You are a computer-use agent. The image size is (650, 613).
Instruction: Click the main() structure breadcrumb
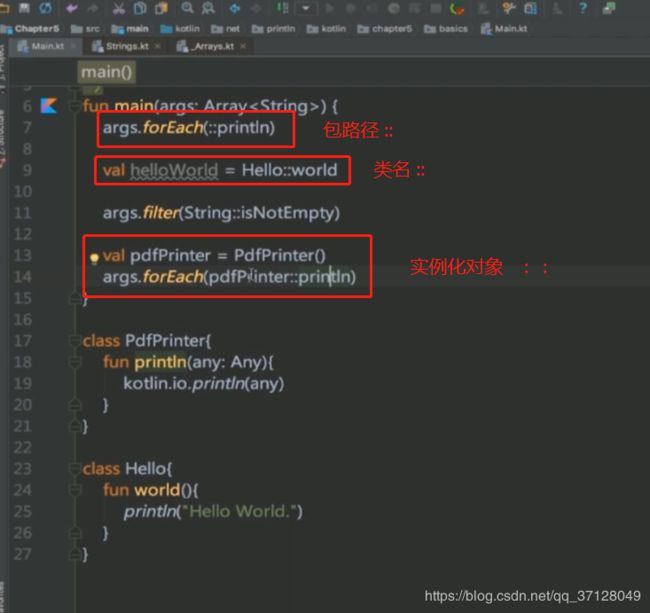(x=107, y=72)
